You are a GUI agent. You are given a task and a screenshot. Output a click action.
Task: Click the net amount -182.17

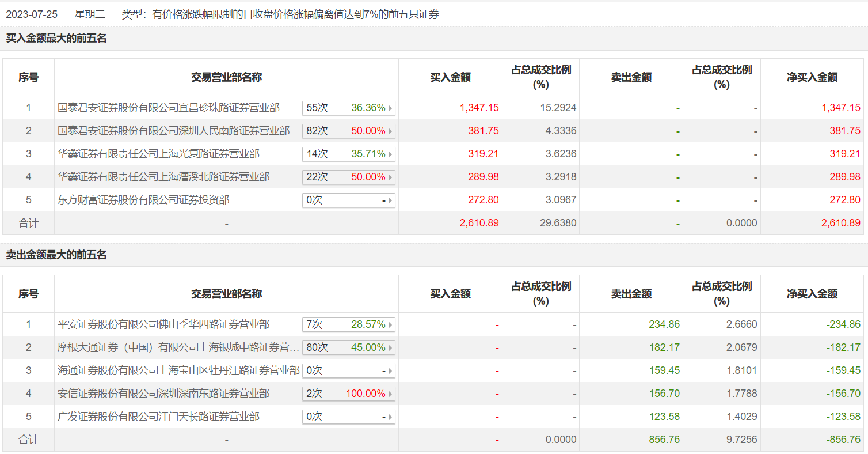pos(843,347)
